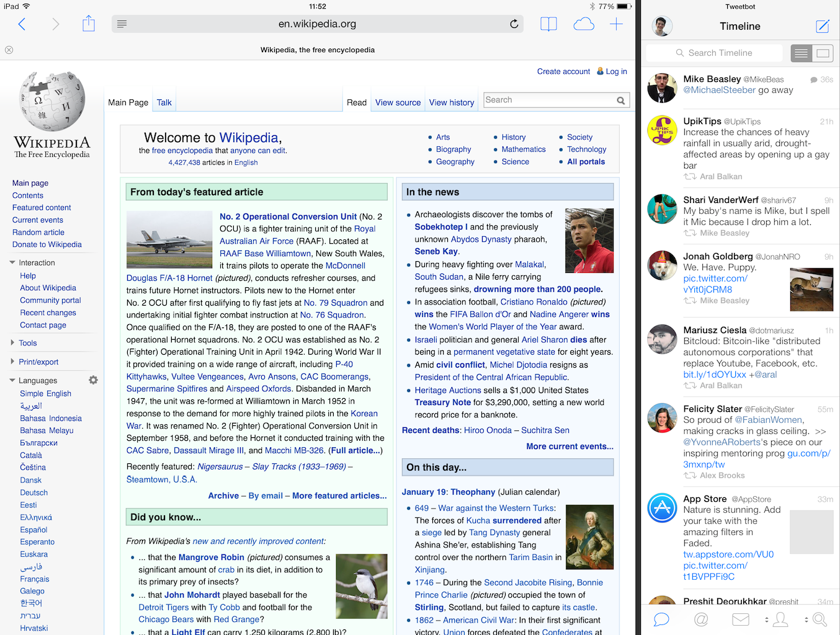Open Tweetbot profile tab
Viewport: 840px width, 635px height.
click(x=780, y=619)
